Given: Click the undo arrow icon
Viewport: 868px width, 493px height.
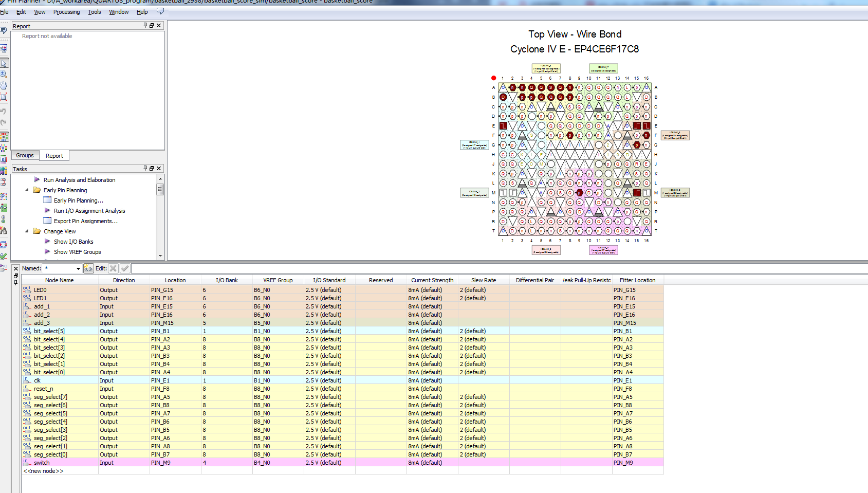Looking at the screenshot, I should (x=4, y=112).
